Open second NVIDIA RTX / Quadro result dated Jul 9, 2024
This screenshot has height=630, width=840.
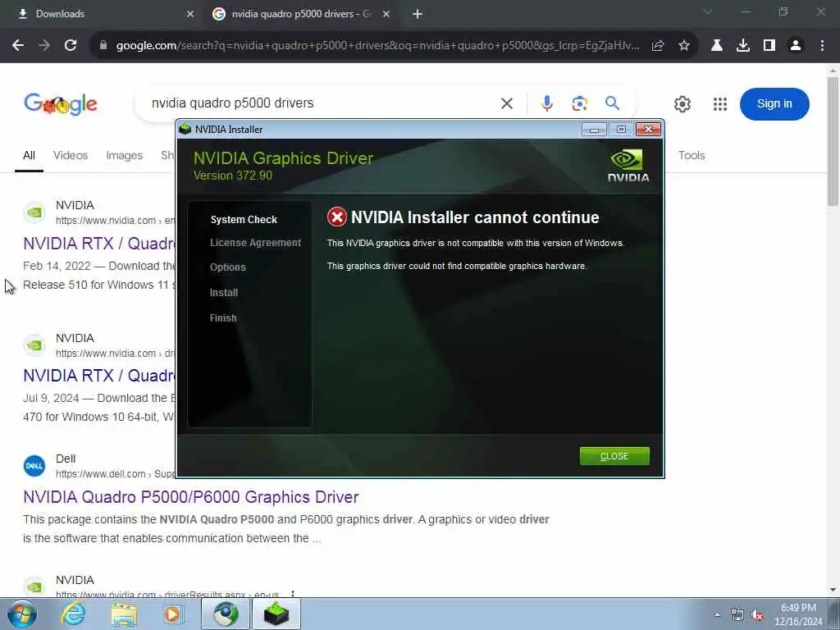pyautogui.click(x=99, y=376)
